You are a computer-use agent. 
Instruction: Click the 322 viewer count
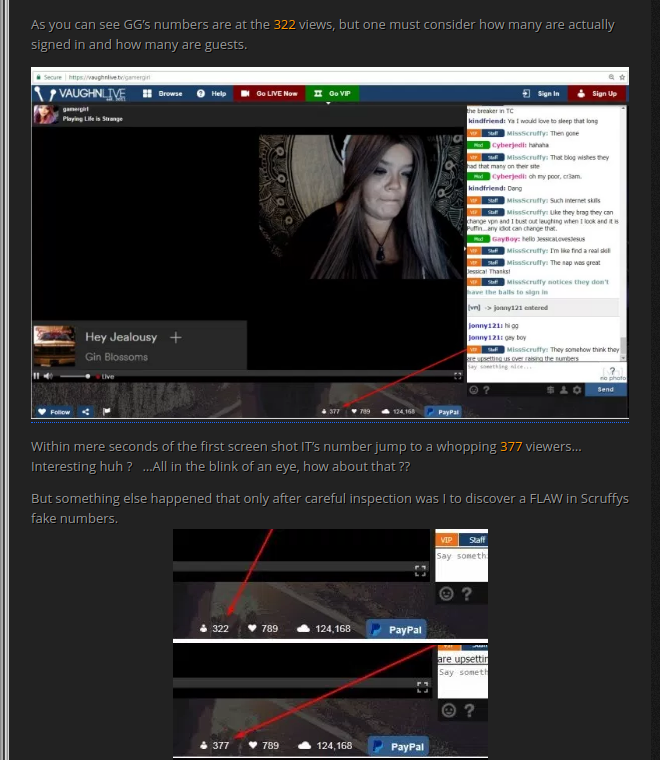(215, 629)
